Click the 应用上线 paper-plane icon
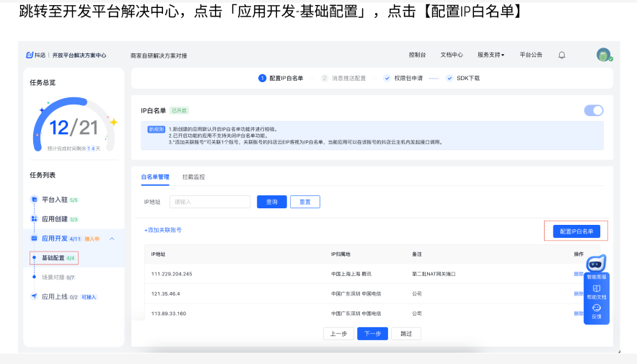637x364 pixels. (34, 296)
